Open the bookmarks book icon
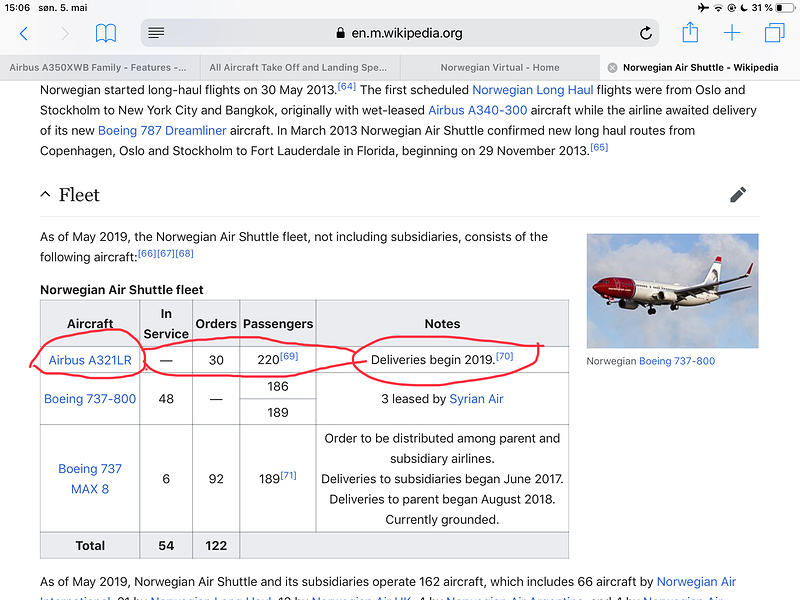 coord(106,34)
